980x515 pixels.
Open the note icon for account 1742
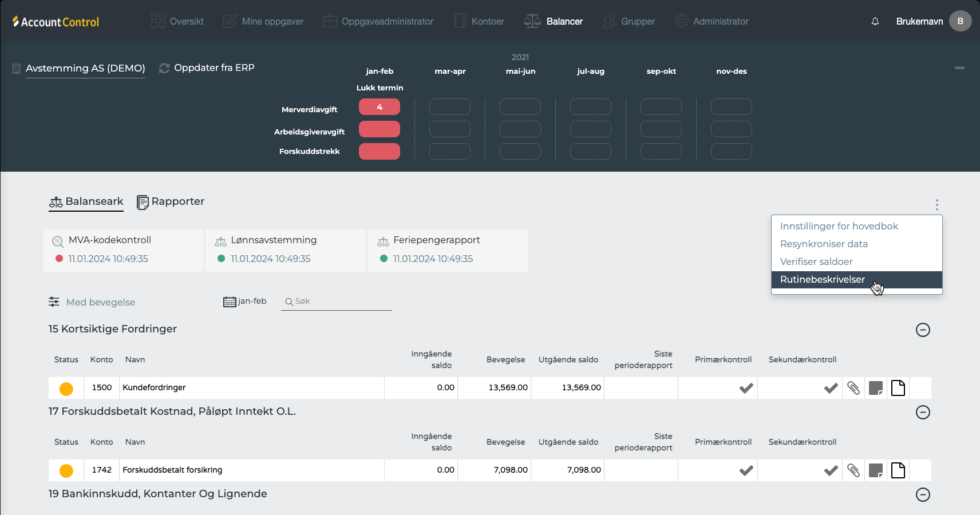[x=875, y=470]
